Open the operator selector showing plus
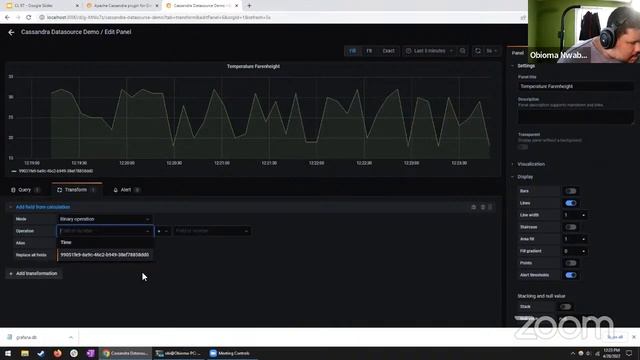 point(162,231)
